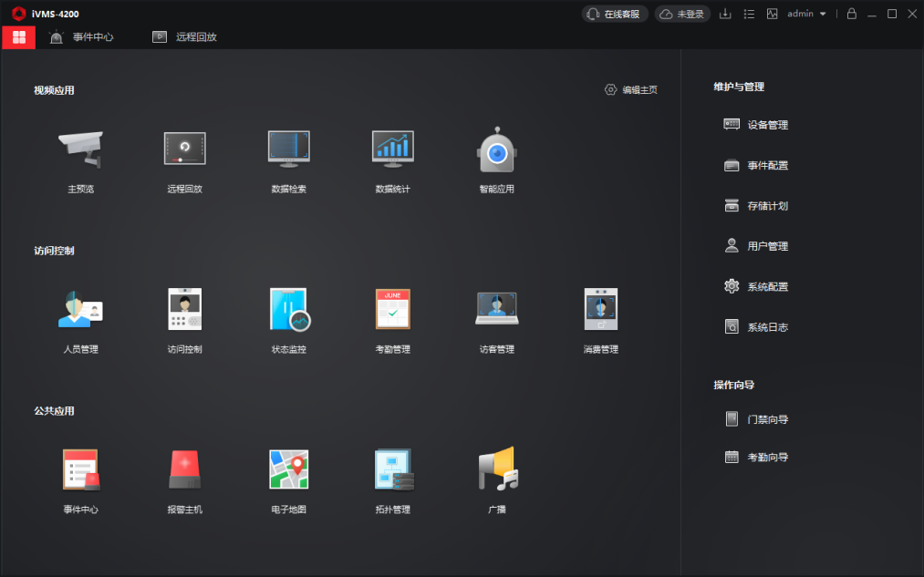
Task: Click the 在线客服 support button
Action: (x=615, y=14)
